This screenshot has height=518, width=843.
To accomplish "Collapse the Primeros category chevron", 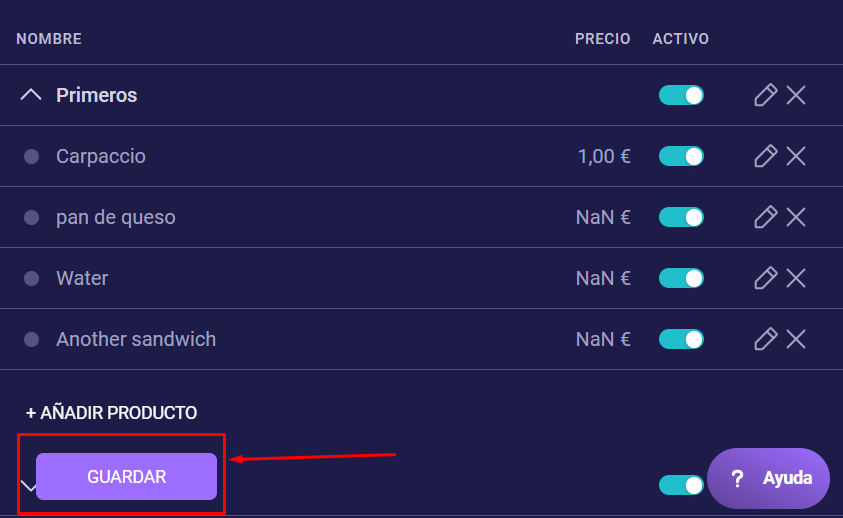I will pos(31,95).
